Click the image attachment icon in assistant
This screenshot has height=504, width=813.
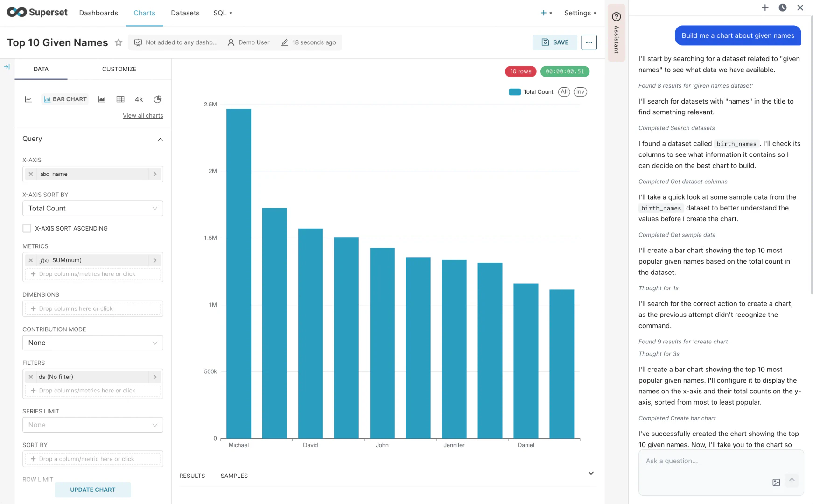(776, 483)
